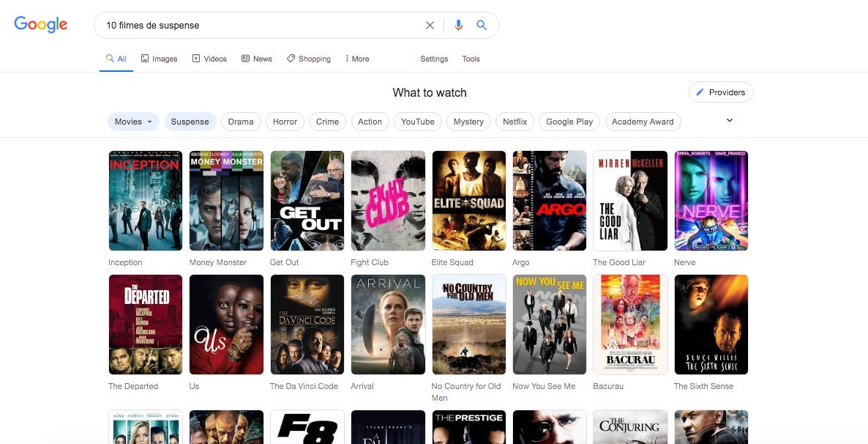868x444 pixels.
Task: Open the Argo poster
Action: coord(550,201)
